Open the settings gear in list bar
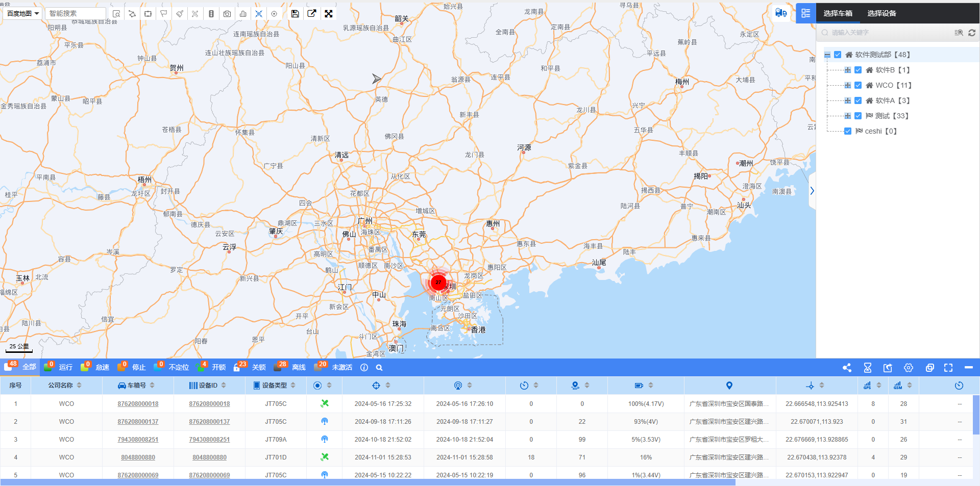Screen dimensions: 980x486 pyautogui.click(x=909, y=368)
